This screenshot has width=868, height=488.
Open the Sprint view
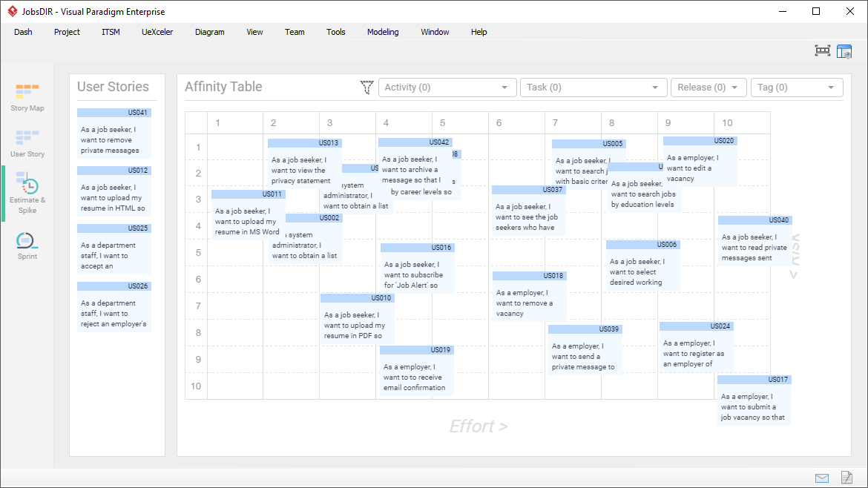pos(27,245)
